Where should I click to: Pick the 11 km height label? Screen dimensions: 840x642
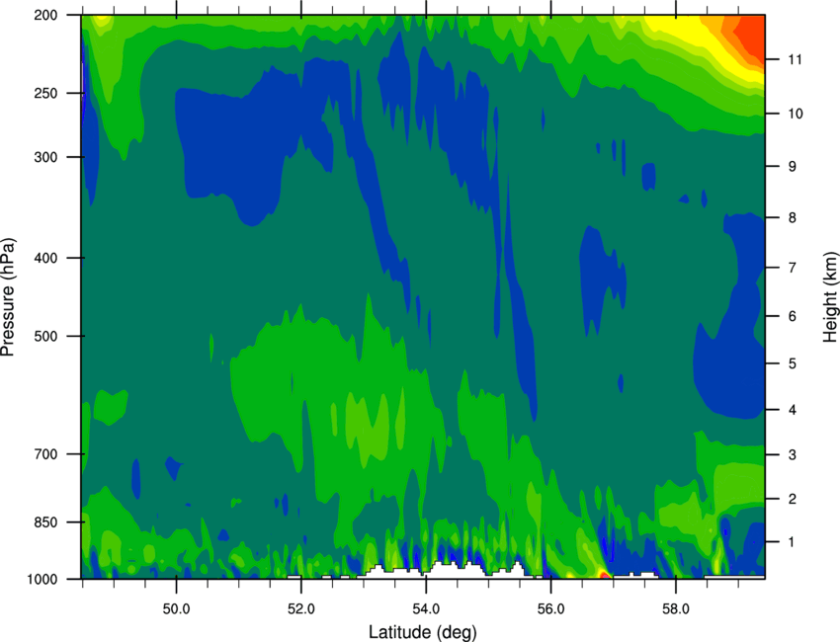(795, 59)
